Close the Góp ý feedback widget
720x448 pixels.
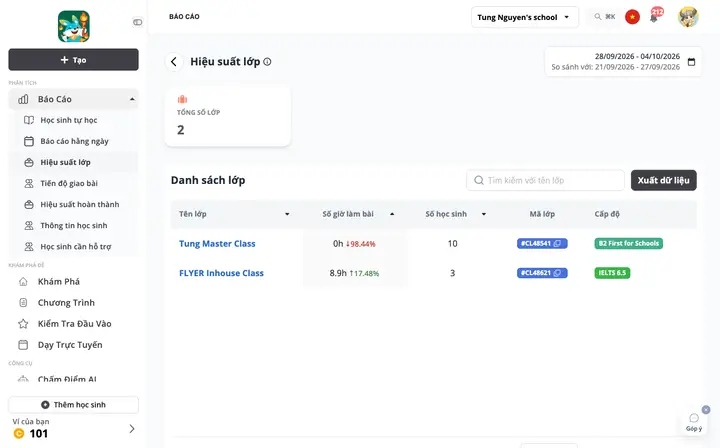coord(706,409)
